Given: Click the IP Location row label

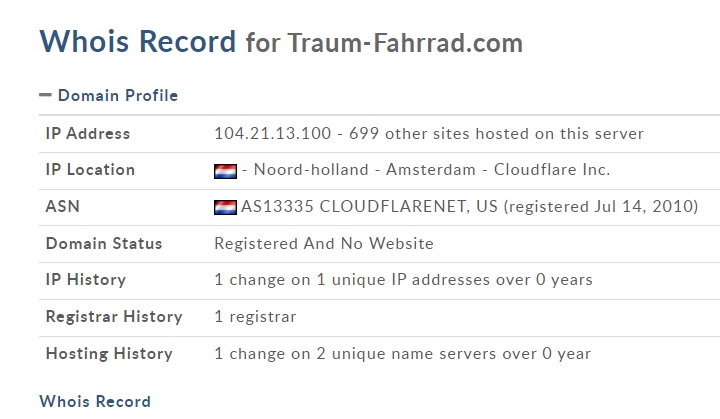Looking at the screenshot, I should click(90, 170).
